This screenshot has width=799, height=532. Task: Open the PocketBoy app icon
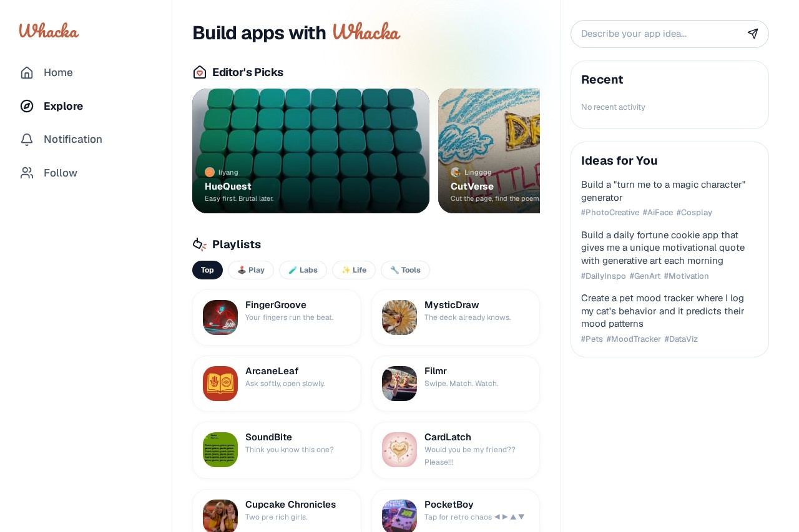(399, 516)
